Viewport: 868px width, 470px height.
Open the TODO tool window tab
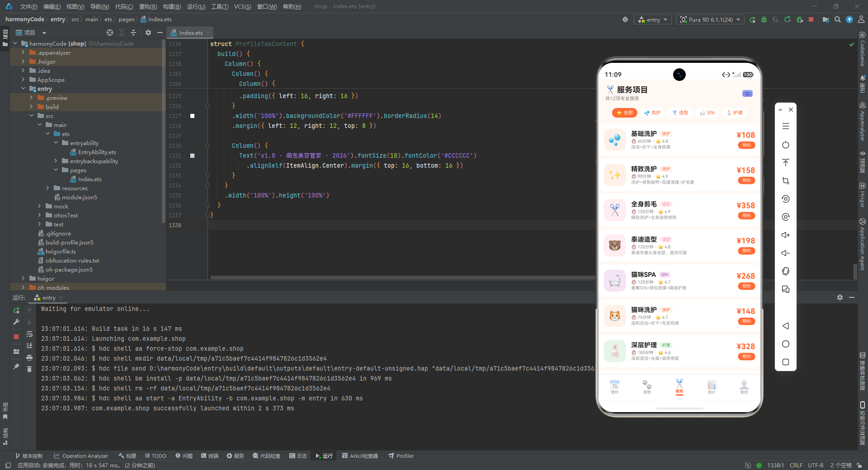pos(156,456)
